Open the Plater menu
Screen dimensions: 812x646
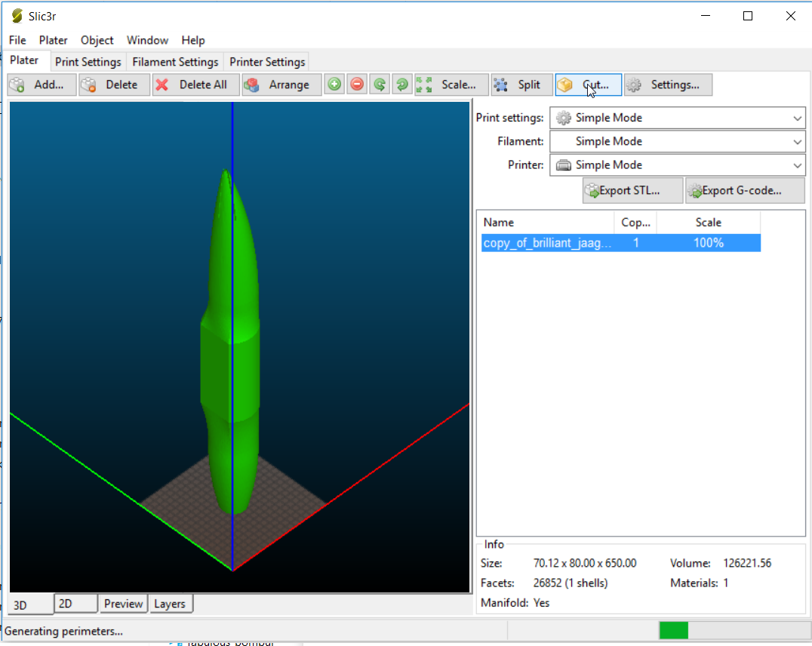click(53, 41)
